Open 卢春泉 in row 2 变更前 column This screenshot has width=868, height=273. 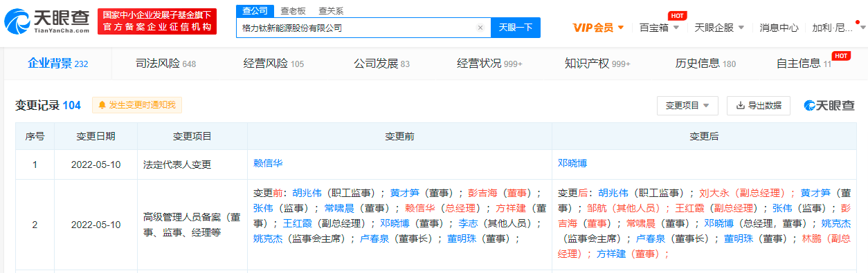[375, 238]
